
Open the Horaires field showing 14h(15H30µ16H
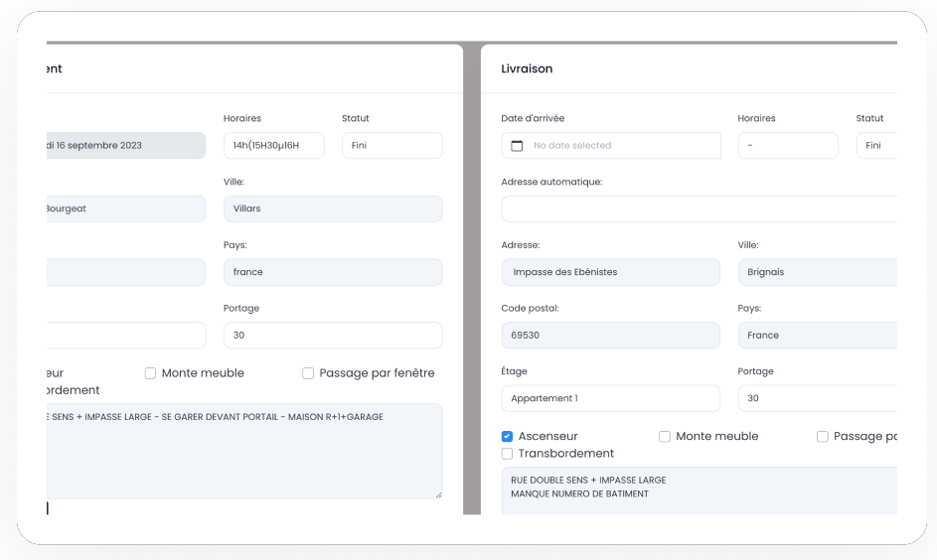(273, 146)
